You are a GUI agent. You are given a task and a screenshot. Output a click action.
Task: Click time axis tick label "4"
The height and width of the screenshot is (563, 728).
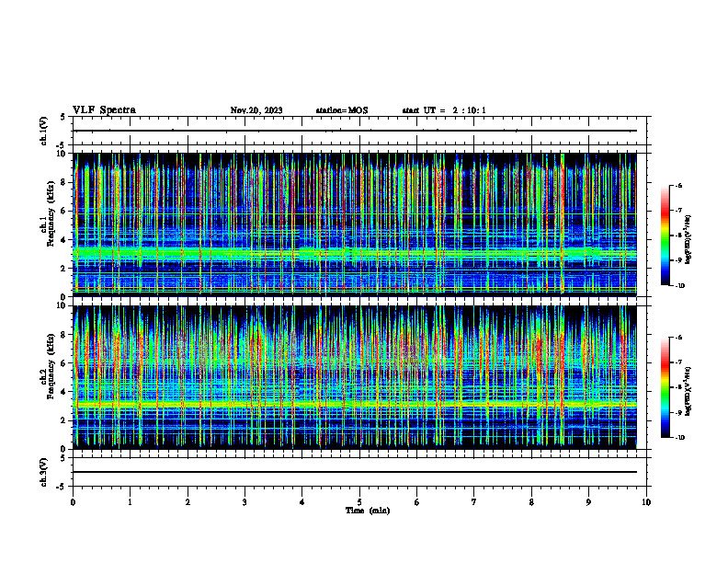pyautogui.click(x=302, y=502)
